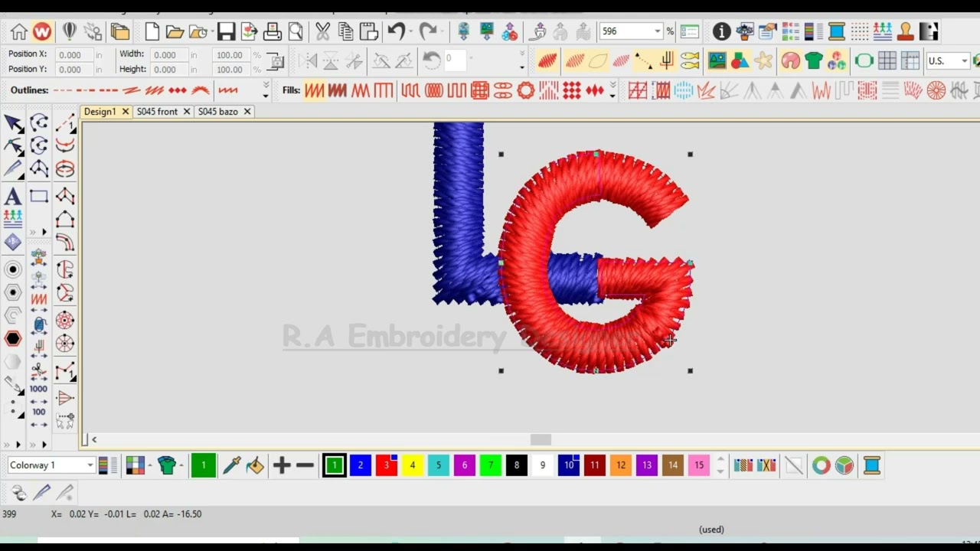
Task: Open the U.S. measurement units dropdown
Action: pyautogui.click(x=964, y=61)
